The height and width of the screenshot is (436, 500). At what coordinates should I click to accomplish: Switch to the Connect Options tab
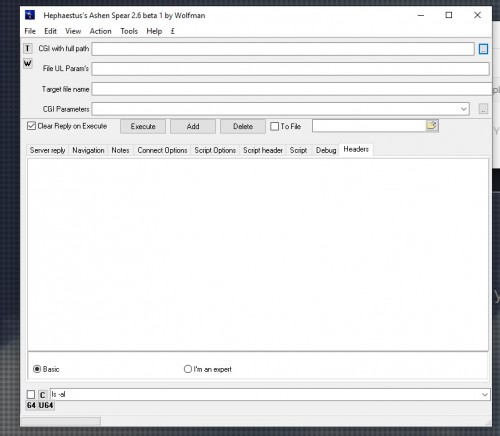click(162, 150)
